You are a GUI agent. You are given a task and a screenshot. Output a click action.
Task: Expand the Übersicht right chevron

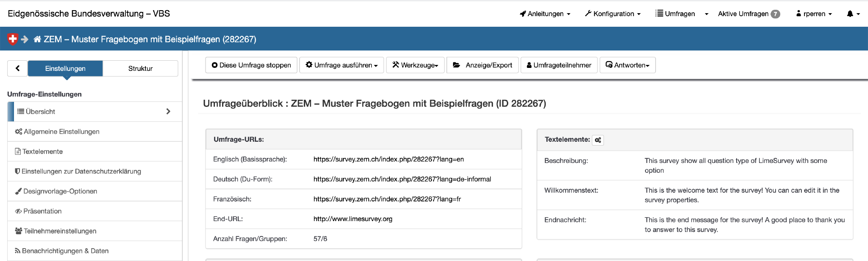[x=168, y=111]
